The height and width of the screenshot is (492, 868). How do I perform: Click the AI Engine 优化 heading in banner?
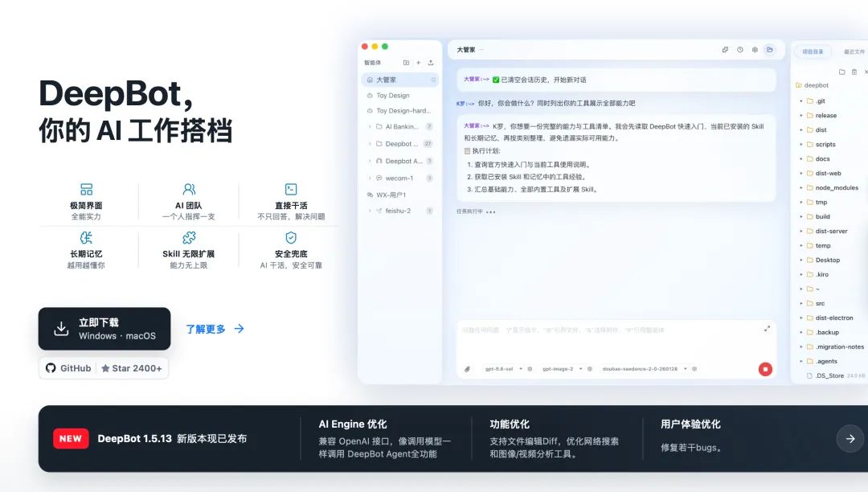[x=353, y=424]
